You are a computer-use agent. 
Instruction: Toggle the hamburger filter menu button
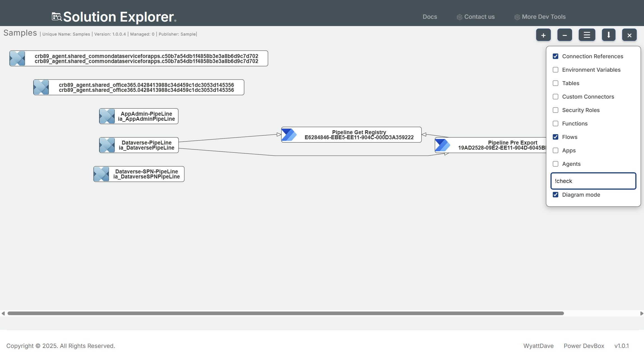[587, 35]
